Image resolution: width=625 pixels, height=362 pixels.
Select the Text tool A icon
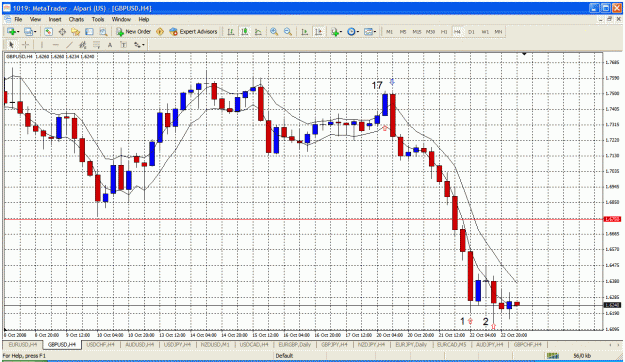click(x=110, y=45)
